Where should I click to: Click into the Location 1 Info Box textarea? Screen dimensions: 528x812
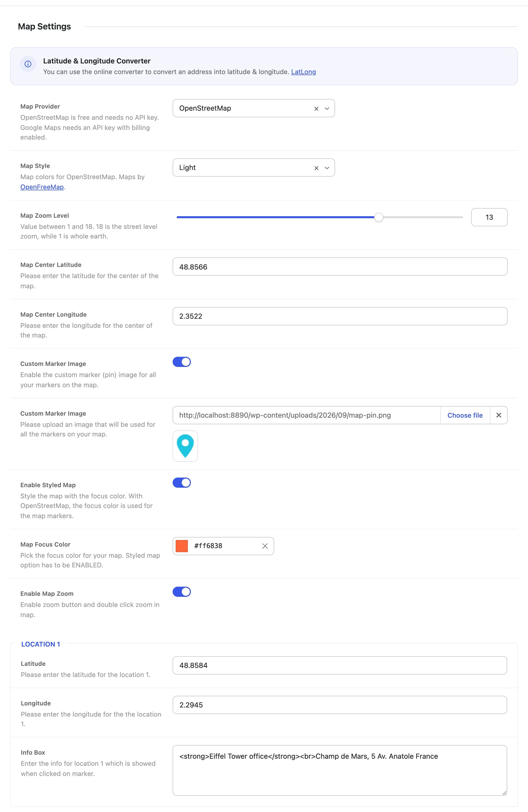click(340, 770)
